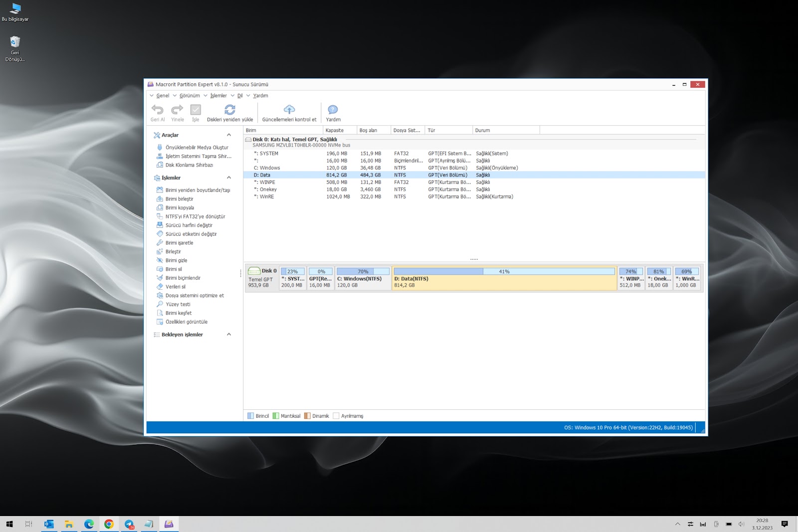
Task: Open Microsoft Edge from the taskbar
Action: (x=89, y=524)
